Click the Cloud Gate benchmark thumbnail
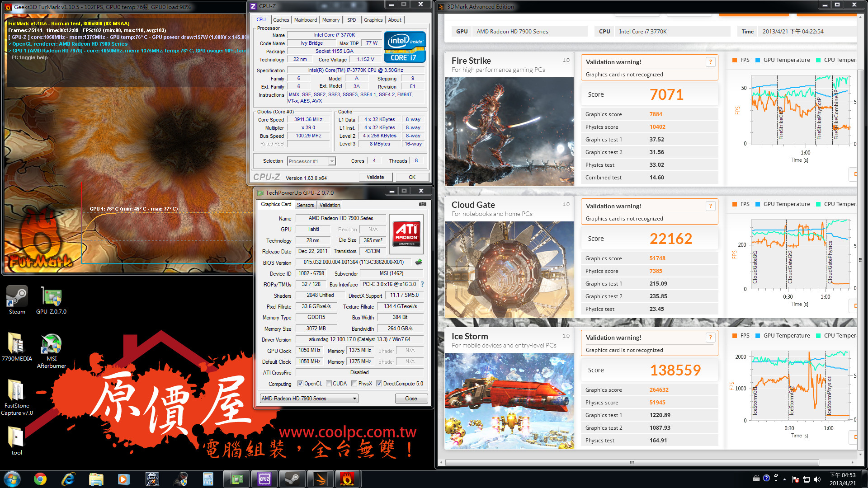The width and height of the screenshot is (868, 488). tap(509, 270)
